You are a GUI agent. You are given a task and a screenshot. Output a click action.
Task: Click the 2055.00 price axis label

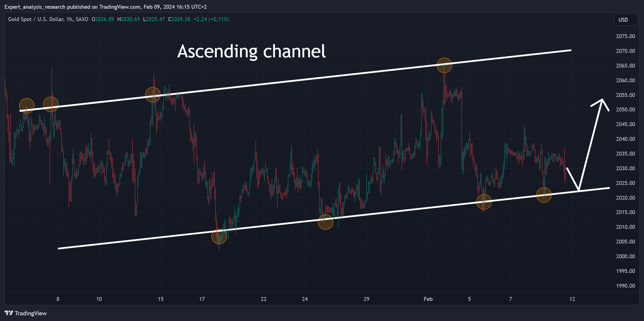click(625, 95)
